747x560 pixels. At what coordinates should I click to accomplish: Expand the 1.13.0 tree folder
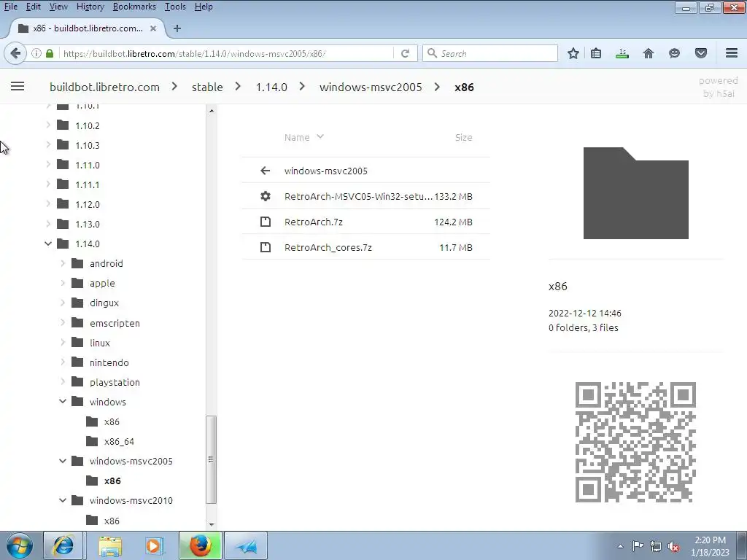[48, 223]
